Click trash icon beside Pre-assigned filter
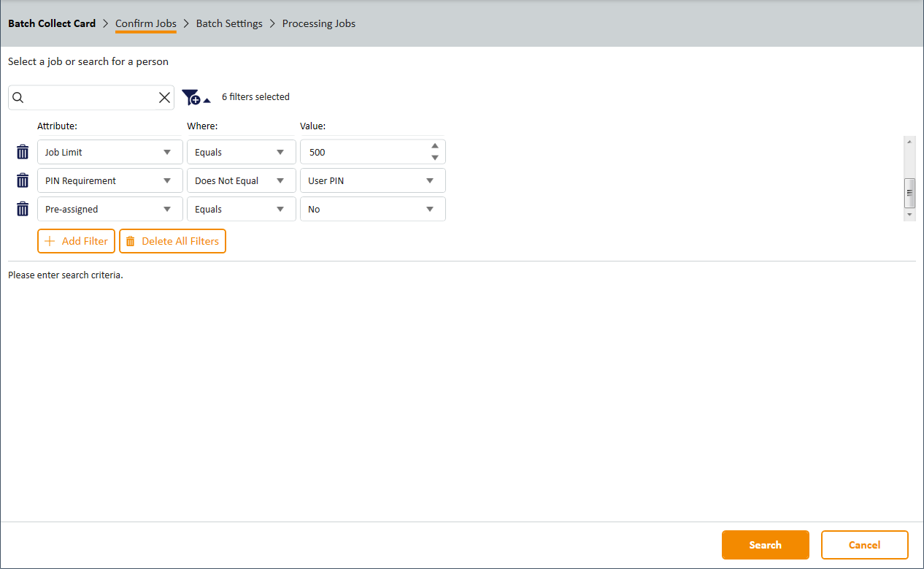 click(x=23, y=209)
